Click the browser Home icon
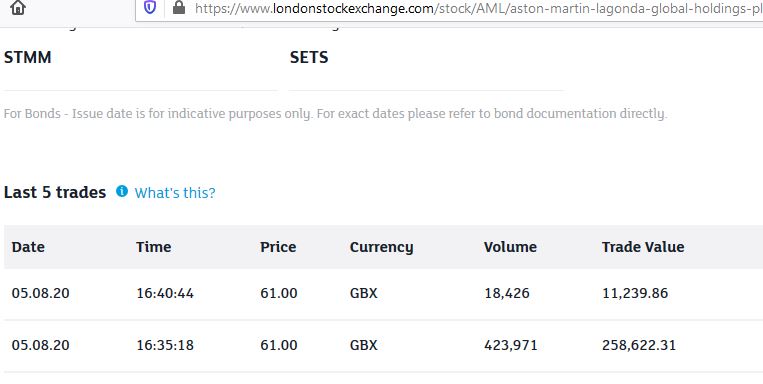 pos(18,8)
